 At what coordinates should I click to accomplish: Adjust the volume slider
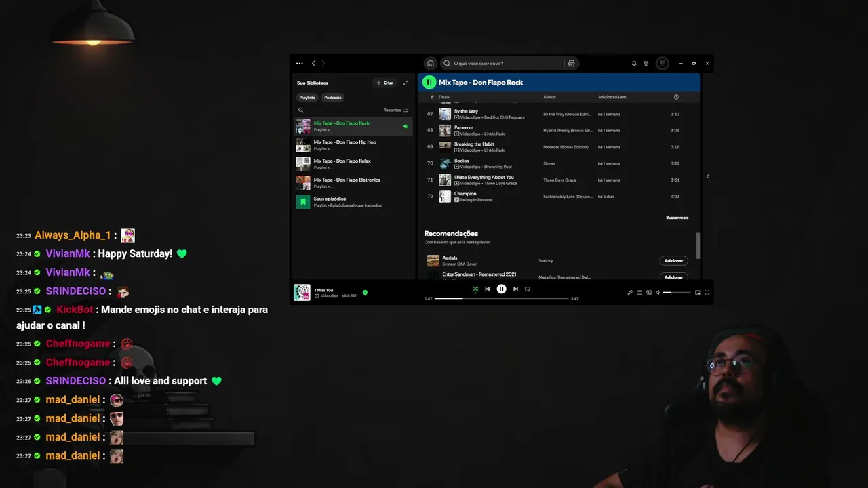tap(677, 293)
